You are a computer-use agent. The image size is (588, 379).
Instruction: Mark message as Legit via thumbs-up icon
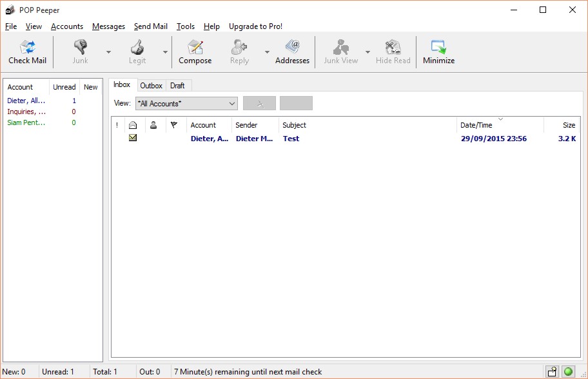click(x=137, y=47)
